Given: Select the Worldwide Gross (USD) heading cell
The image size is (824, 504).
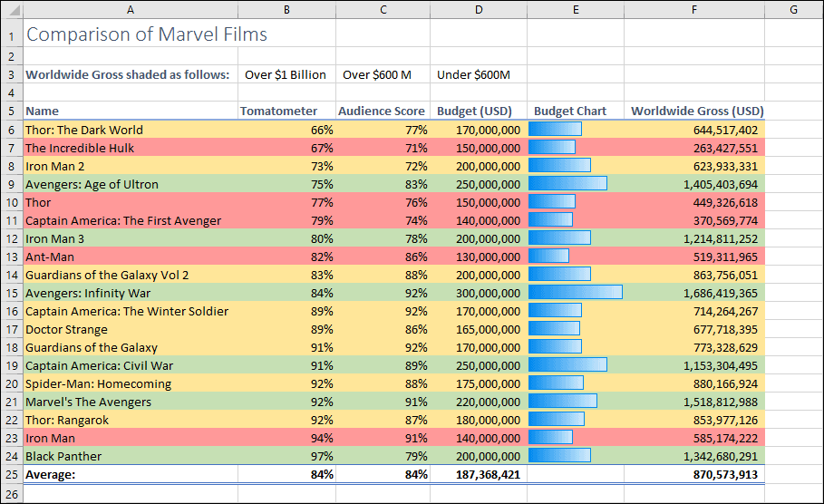Looking at the screenshot, I should 694,111.
